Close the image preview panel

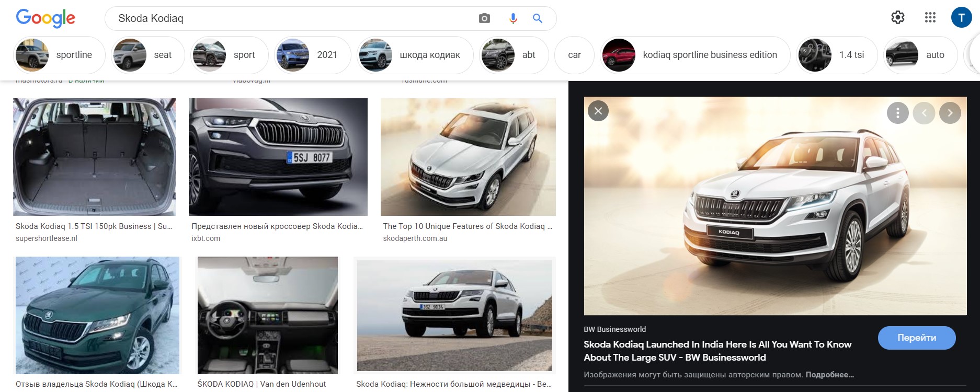pyautogui.click(x=598, y=111)
